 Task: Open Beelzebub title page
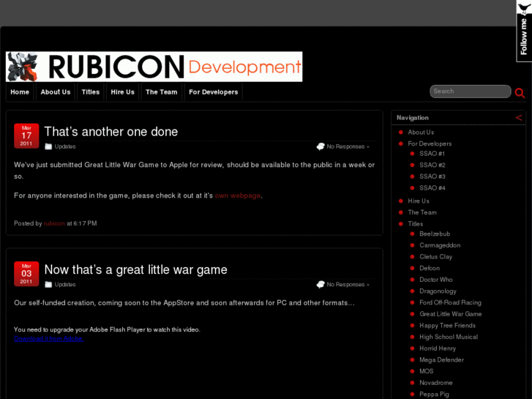435,234
